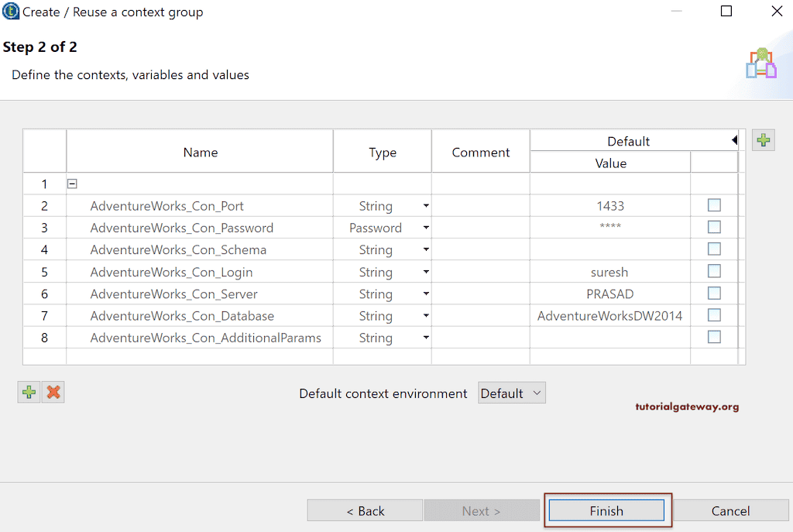This screenshot has height=532, width=793.
Task: Click the Finish button
Action: pyautogui.click(x=606, y=511)
